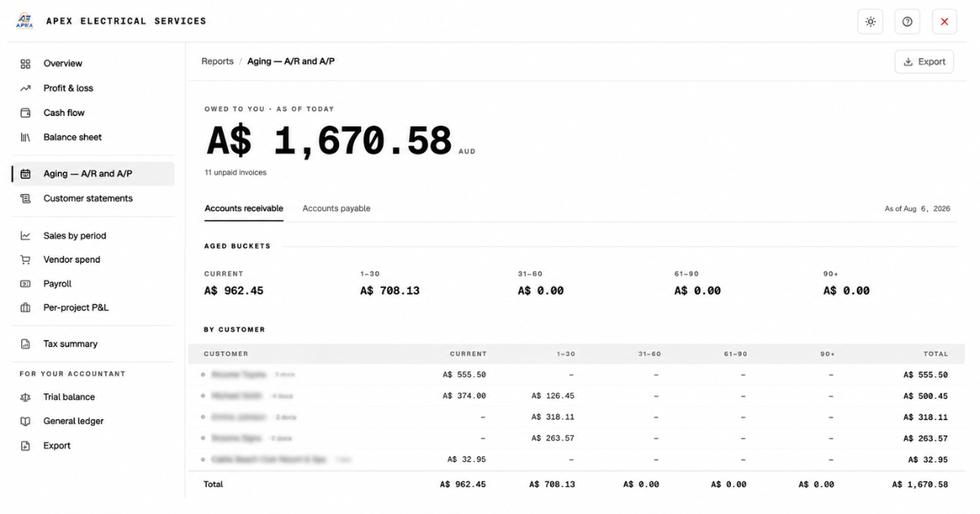Viewport: 980px width, 514px height.
Task: Select Customer statements document icon
Action: coord(25,198)
